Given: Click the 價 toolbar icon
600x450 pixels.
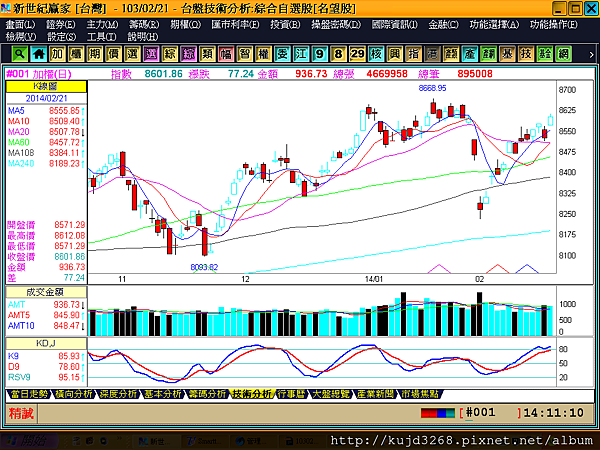Looking at the screenshot, I should [x=114, y=54].
